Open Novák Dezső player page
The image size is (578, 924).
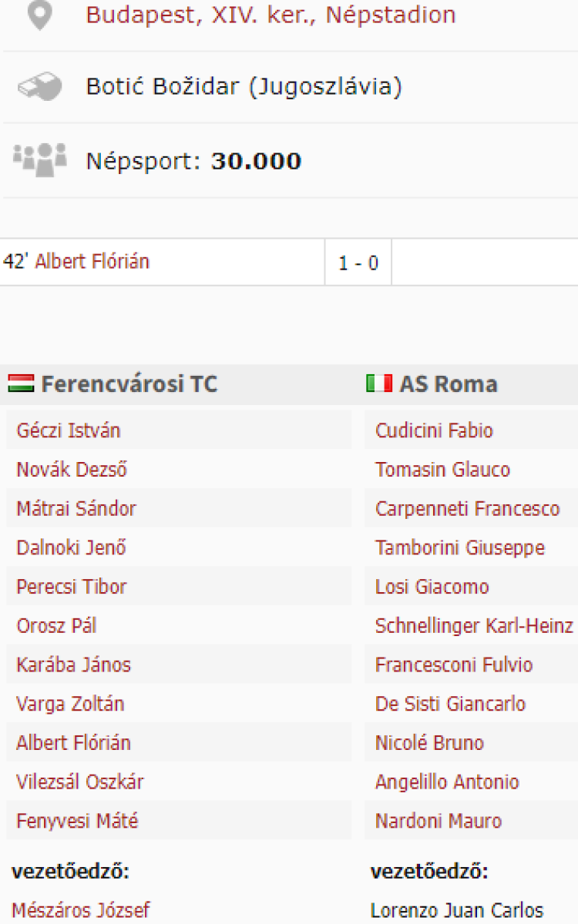[x=72, y=470]
